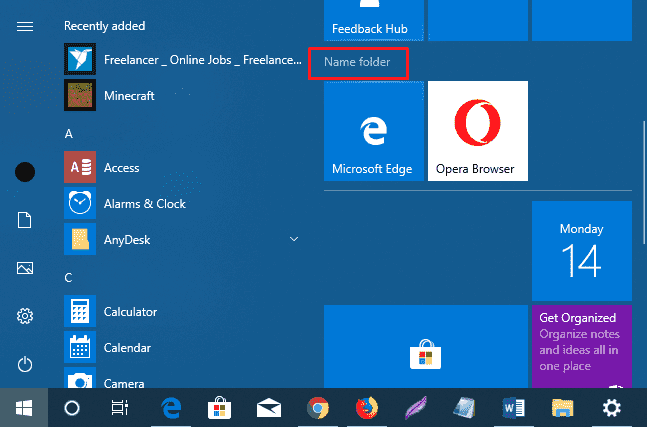Launch the Minecraft app icon
This screenshot has width=647, height=427.
[x=80, y=95]
